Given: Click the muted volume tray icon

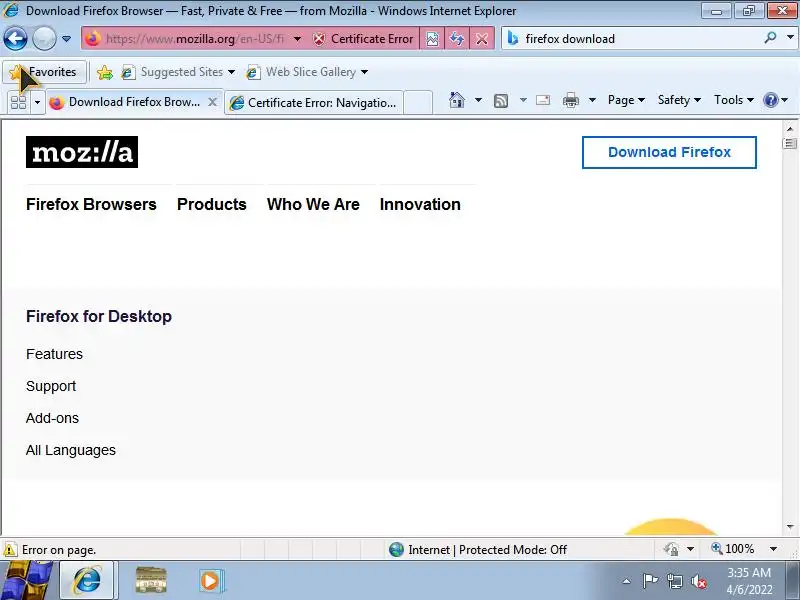Looking at the screenshot, I should 698,581.
